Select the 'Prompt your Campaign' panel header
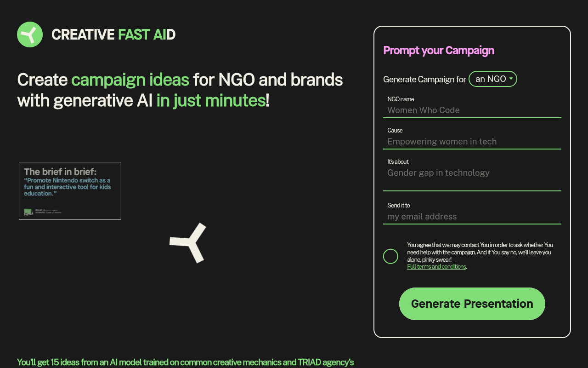The image size is (588, 368). pos(439,51)
